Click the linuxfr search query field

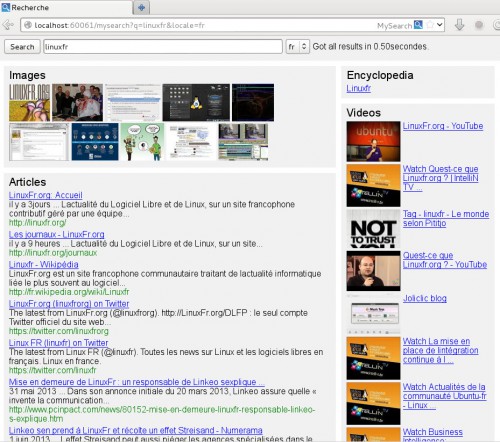163,47
